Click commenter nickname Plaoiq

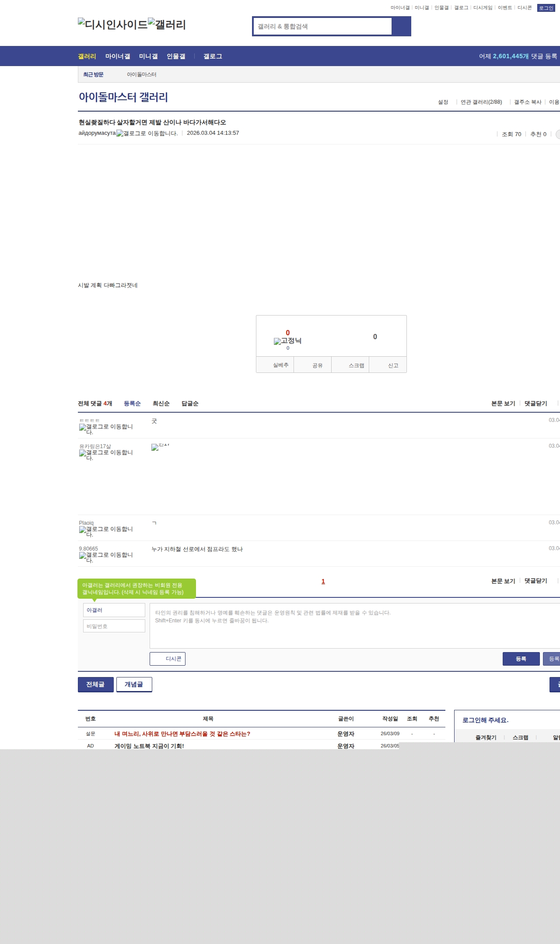[x=86, y=523]
